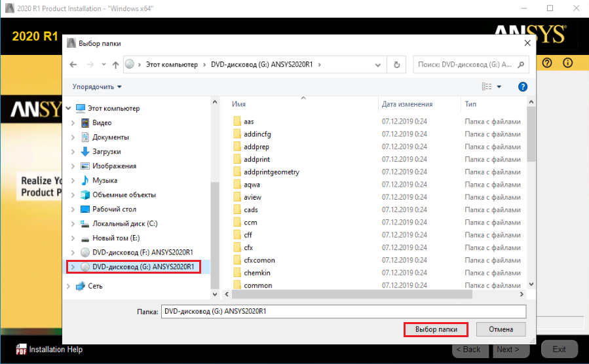Select the aview folder
The height and width of the screenshot is (364, 589).
pos(252,198)
